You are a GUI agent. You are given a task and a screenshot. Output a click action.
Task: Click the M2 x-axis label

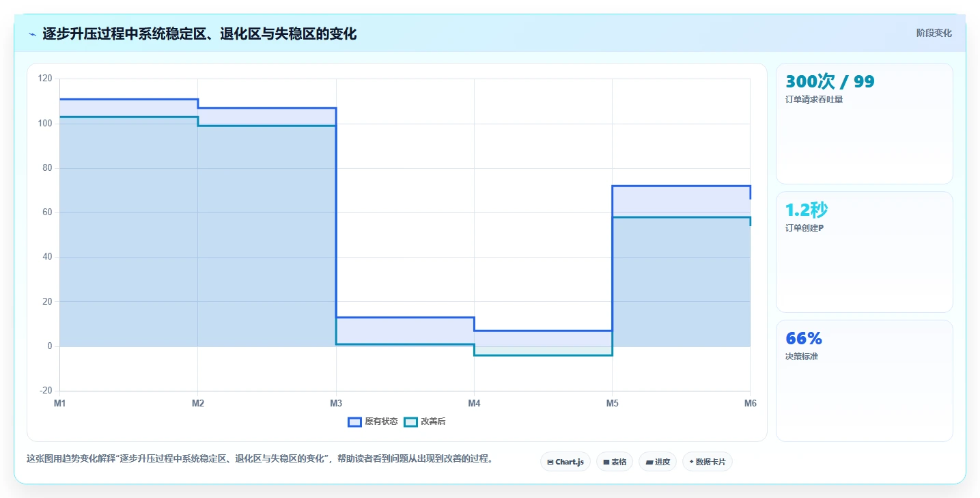[198, 403]
